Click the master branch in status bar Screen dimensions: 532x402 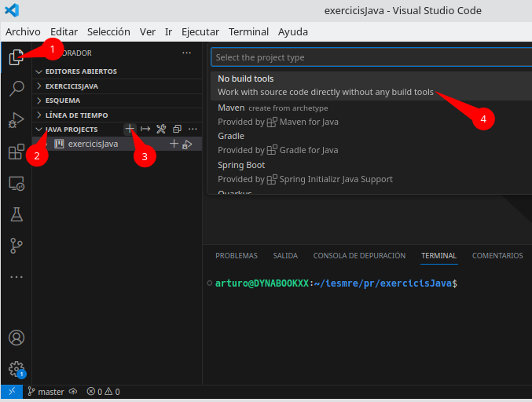[x=46, y=392]
